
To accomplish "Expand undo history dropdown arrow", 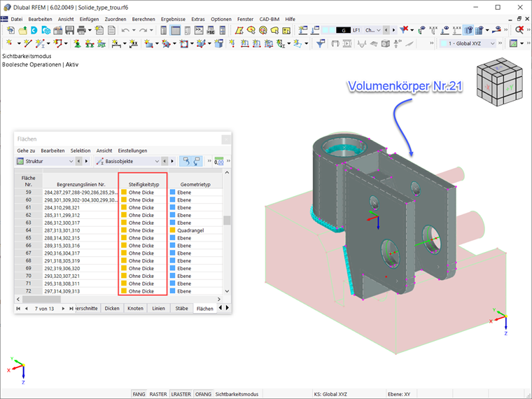I will [x=134, y=30].
